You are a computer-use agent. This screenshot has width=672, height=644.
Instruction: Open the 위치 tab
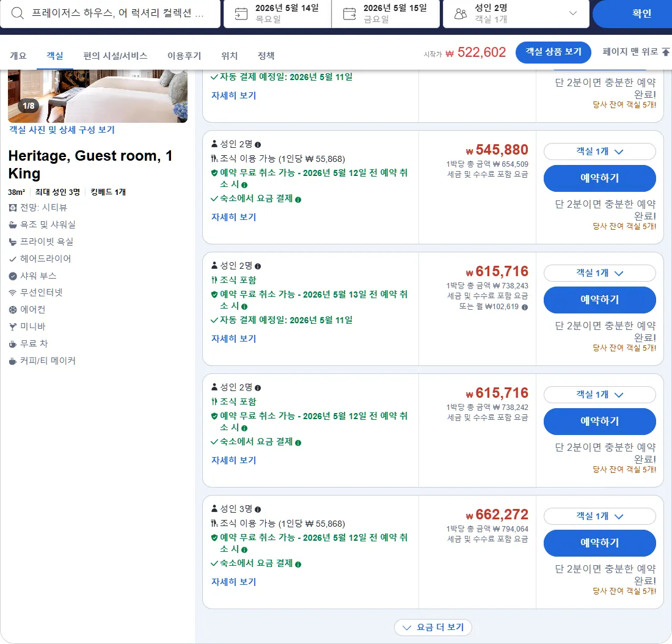[x=229, y=56]
